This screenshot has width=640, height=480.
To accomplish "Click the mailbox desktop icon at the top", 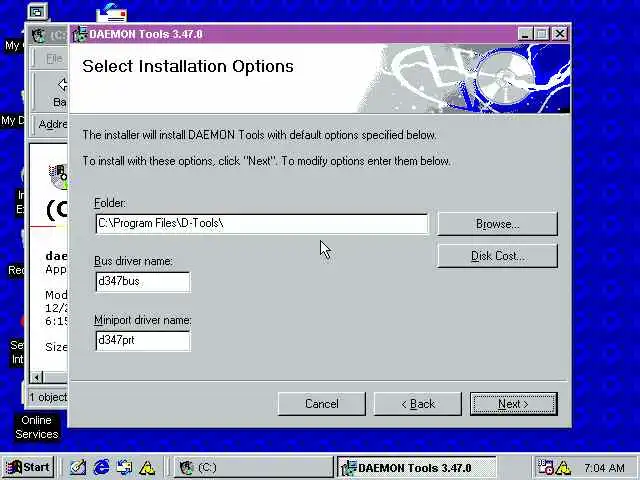I will tap(111, 12).
